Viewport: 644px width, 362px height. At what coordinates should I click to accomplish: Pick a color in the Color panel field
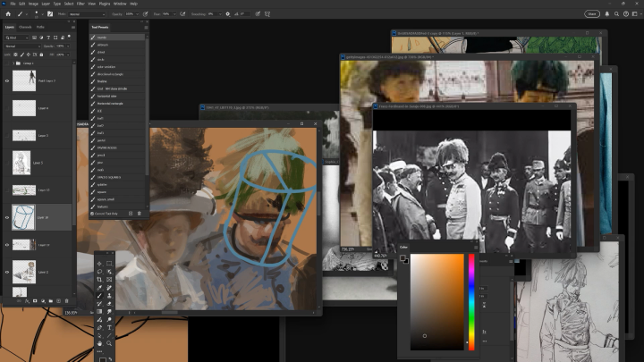tap(437, 302)
